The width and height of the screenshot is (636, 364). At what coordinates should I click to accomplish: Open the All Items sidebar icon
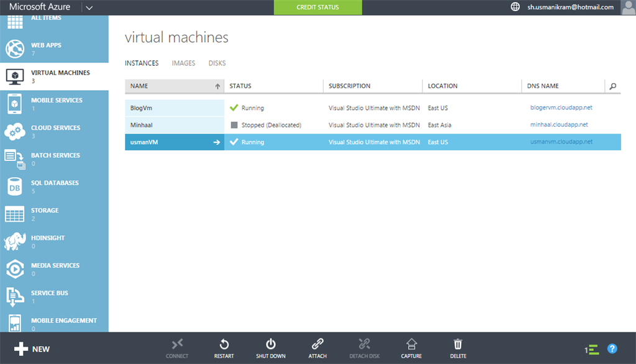15,22
